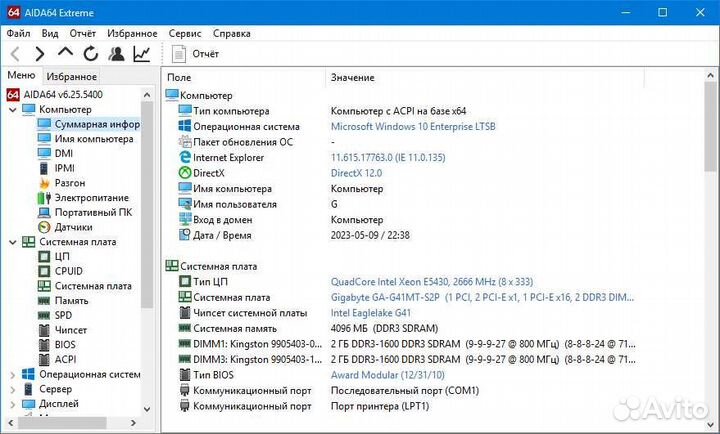The image size is (720, 434).
Task: Click the Системная плата motherboard child icon
Action: [44, 286]
